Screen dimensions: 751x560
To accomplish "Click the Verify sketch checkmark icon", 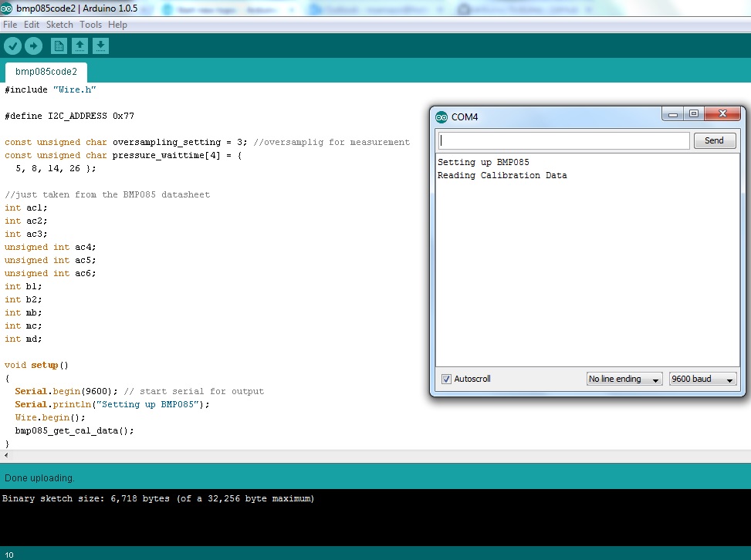I will pyautogui.click(x=12, y=46).
